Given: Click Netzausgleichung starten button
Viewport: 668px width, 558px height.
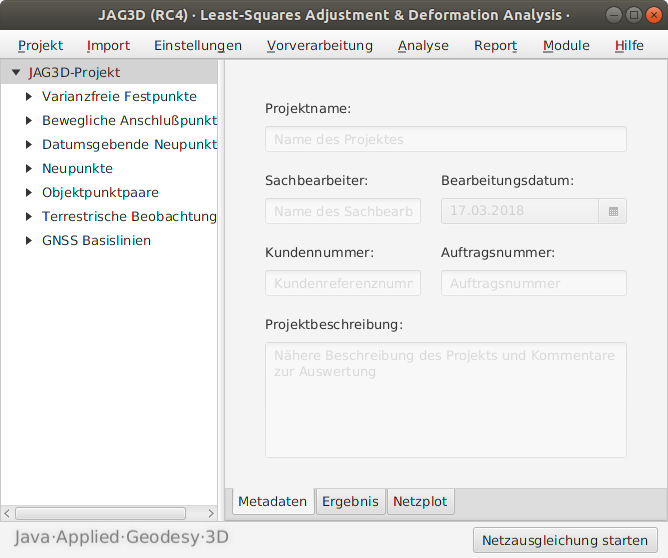Looking at the screenshot, I should (565, 540).
